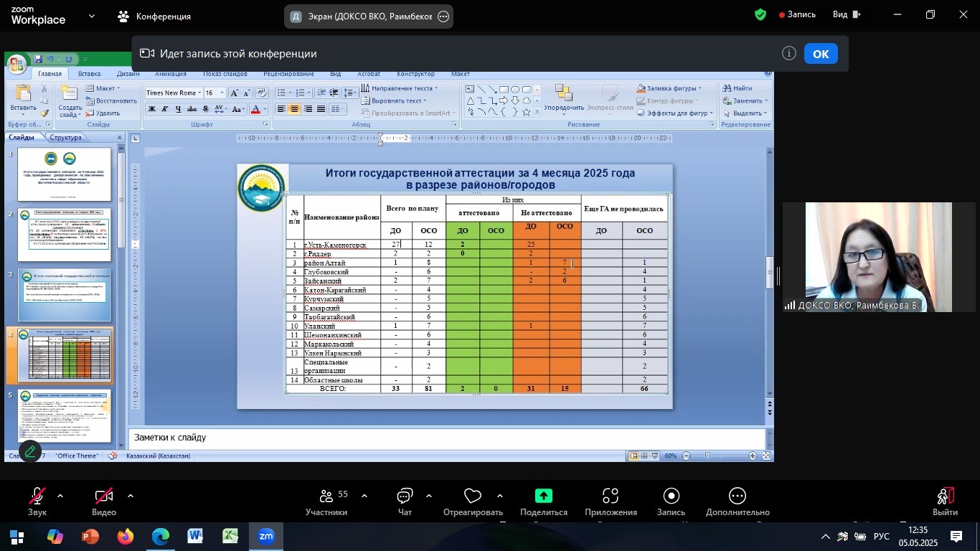Click the green Поделиться share screen icon
This screenshot has height=551, width=980.
point(543,496)
